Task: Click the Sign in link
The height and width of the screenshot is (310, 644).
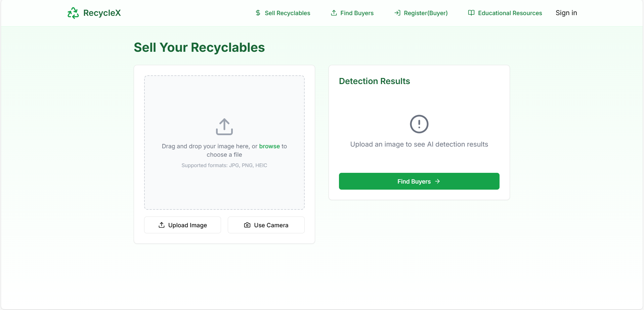Action: (x=566, y=13)
